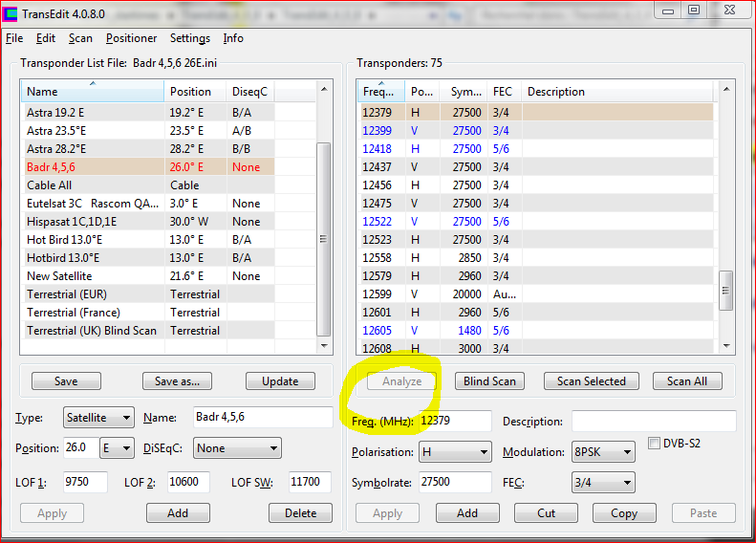Click the Save as... button
Image resolution: width=756 pixels, height=543 pixels.
point(177,380)
